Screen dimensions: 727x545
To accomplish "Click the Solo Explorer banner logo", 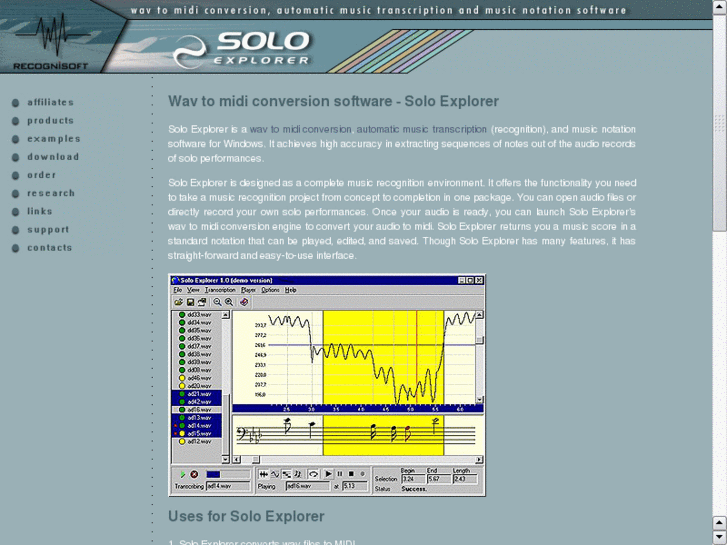I will 241,48.
